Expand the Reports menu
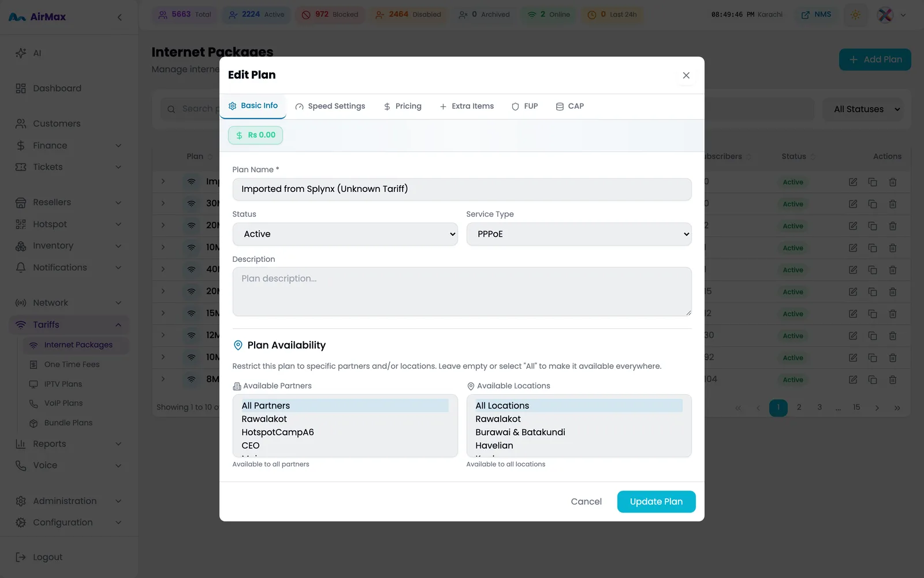Screen dimensions: 924x578 [69, 444]
